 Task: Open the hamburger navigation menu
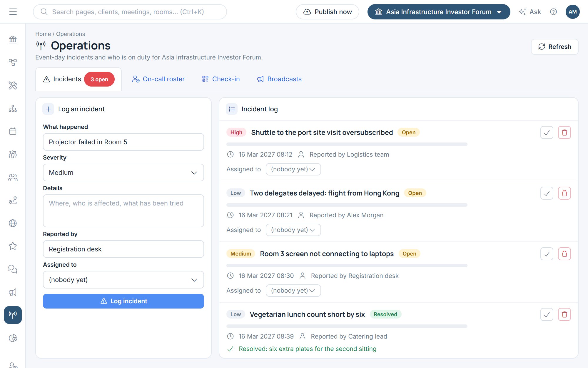tap(13, 12)
